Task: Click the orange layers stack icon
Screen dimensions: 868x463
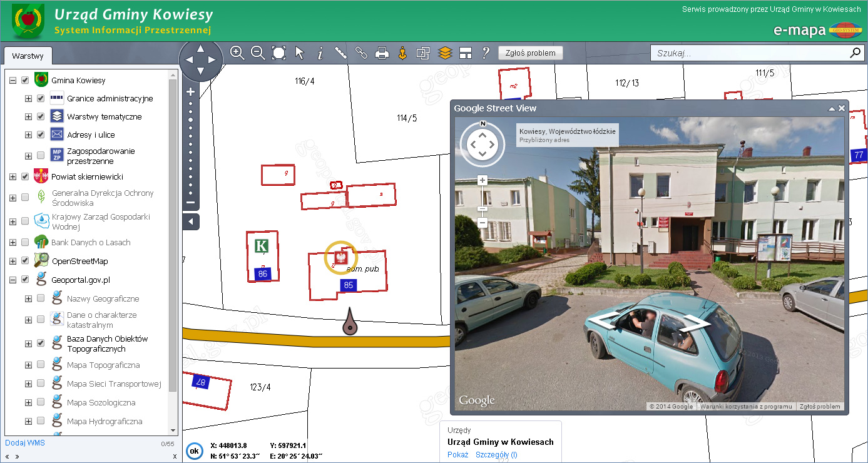Action: [x=445, y=53]
